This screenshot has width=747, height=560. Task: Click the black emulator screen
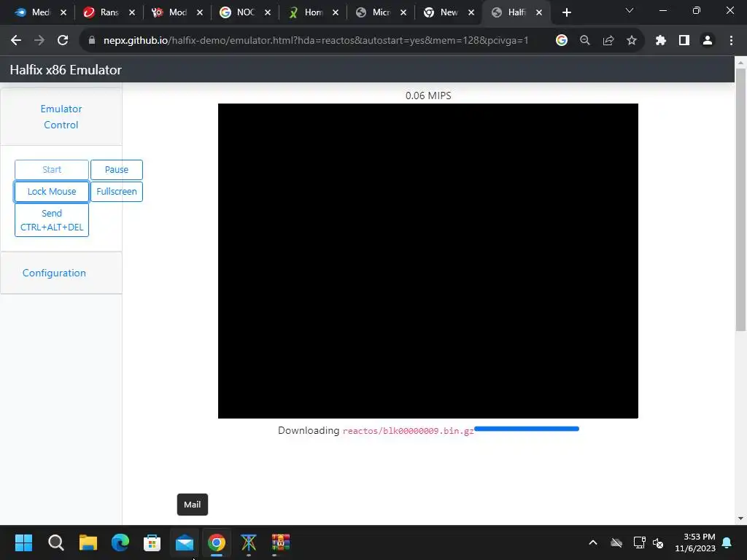click(427, 261)
